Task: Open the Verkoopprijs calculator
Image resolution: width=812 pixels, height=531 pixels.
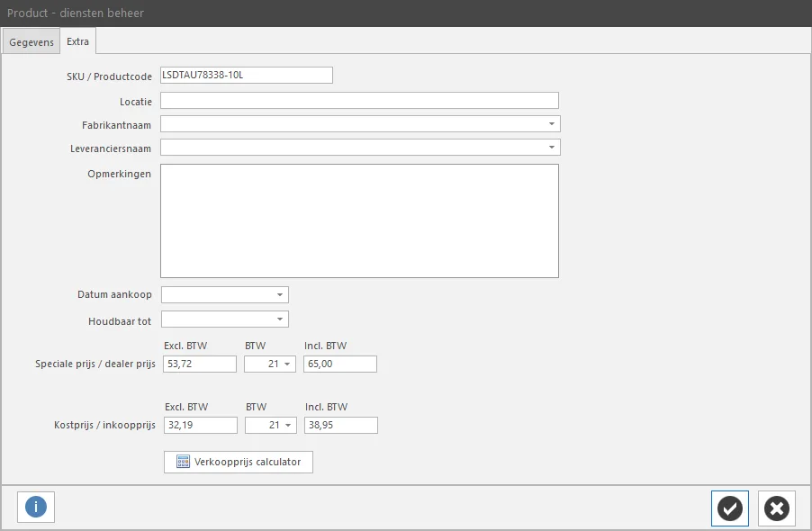Action: pos(239,462)
